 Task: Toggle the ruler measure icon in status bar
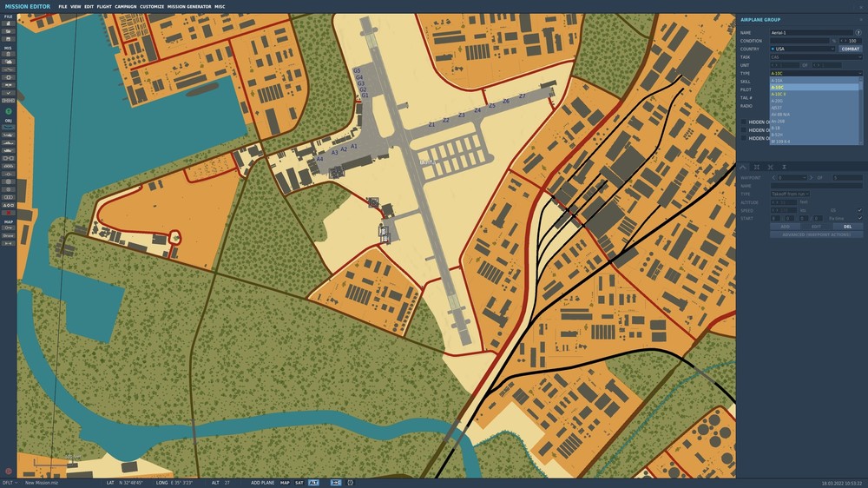[335, 483]
